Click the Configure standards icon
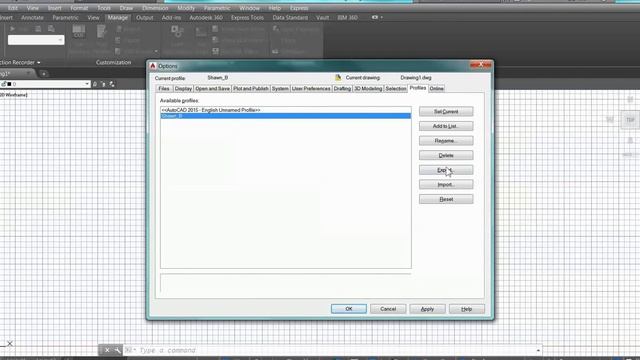The height and width of the screenshot is (360, 640). click(x=276, y=51)
